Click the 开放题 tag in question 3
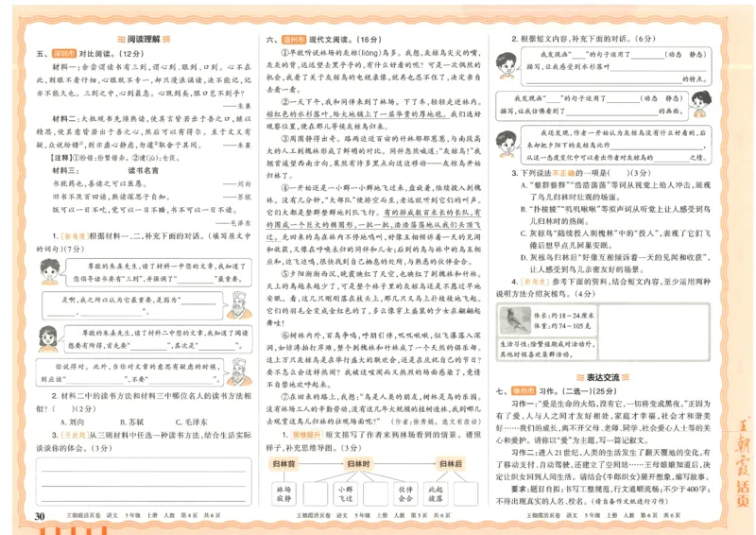 click(x=75, y=435)
